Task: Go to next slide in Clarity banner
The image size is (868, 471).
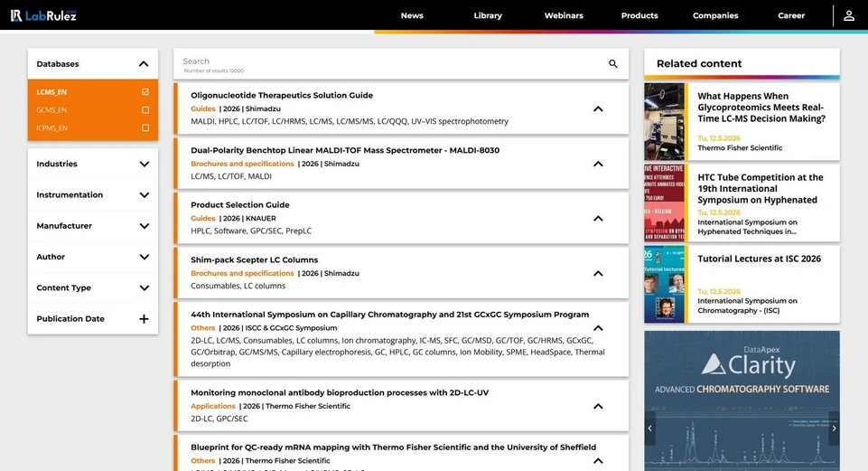Action: click(x=834, y=428)
